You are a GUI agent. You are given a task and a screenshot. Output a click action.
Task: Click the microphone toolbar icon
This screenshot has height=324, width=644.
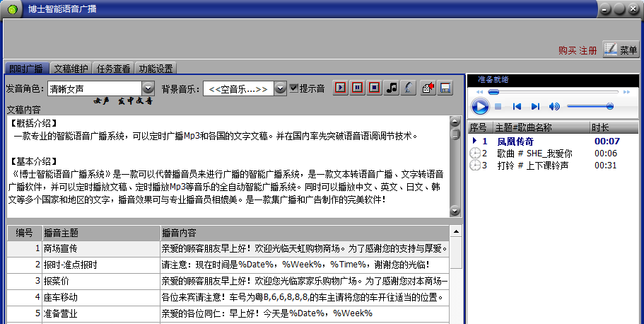409,88
